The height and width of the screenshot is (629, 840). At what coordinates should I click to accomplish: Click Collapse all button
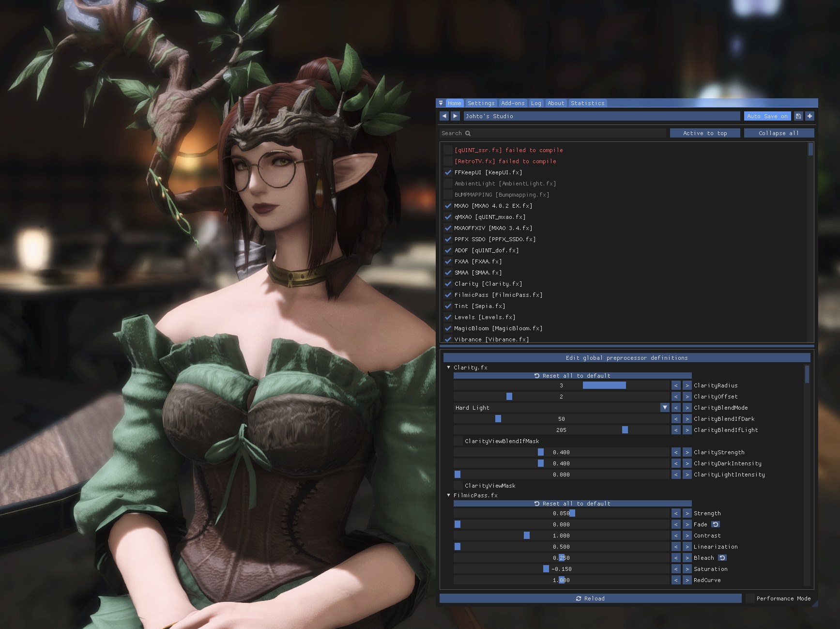(779, 133)
